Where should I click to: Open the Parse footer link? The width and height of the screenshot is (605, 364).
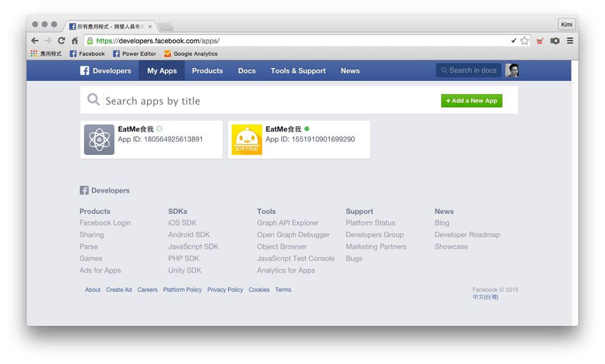(88, 247)
